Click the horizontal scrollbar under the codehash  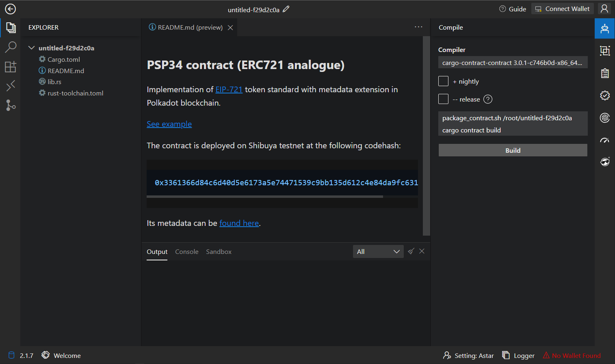(264, 197)
